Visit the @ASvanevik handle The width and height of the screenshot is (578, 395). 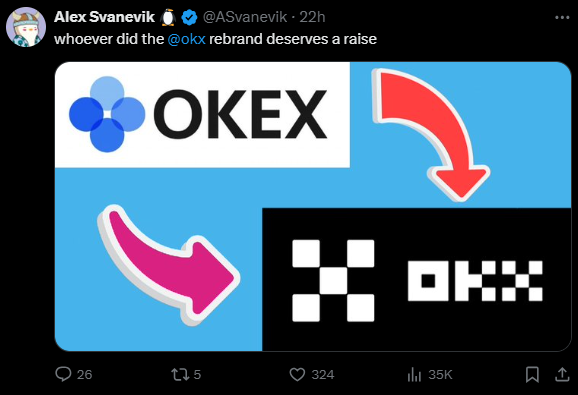coord(245,17)
